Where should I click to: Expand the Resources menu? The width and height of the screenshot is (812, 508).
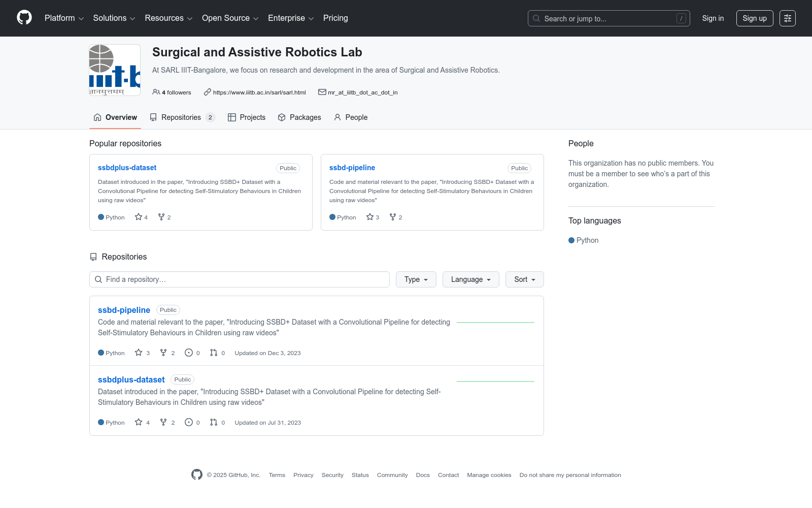click(x=168, y=18)
